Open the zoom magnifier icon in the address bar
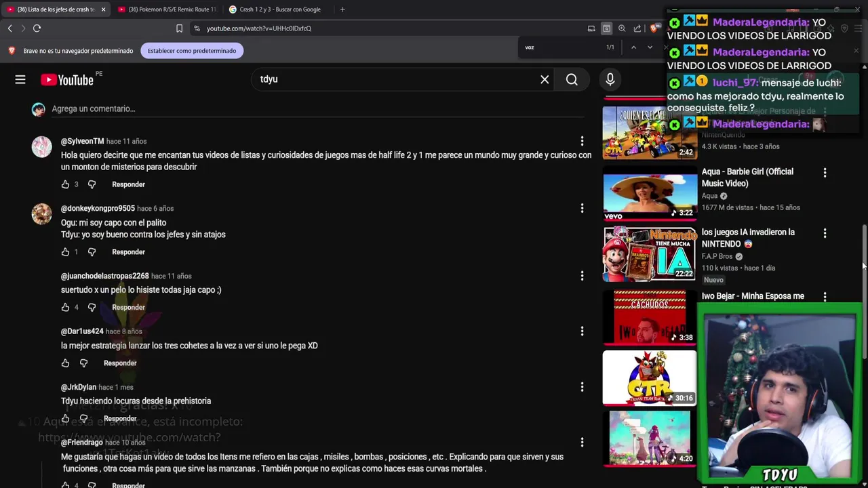 (622, 28)
